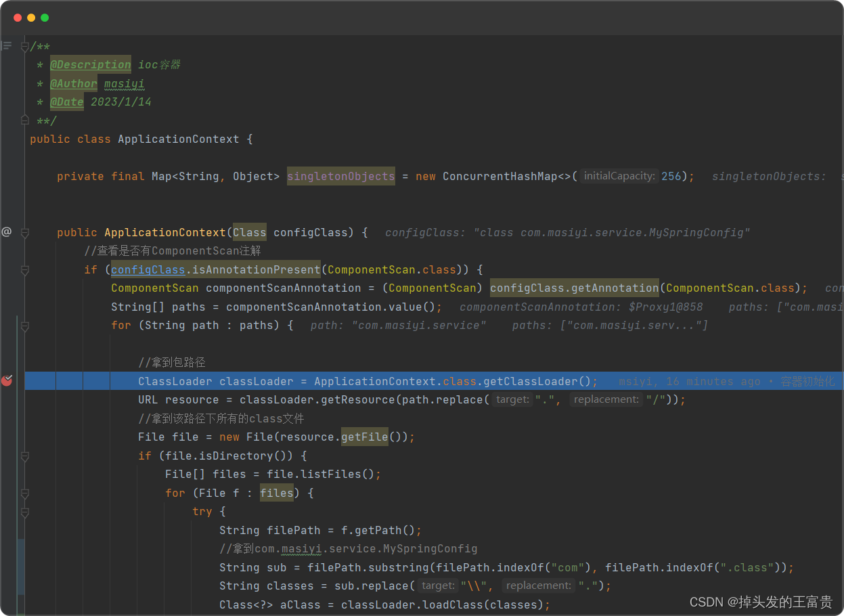844x616 pixels.
Task: Click the @Description tag in Javadoc
Action: click(91, 65)
